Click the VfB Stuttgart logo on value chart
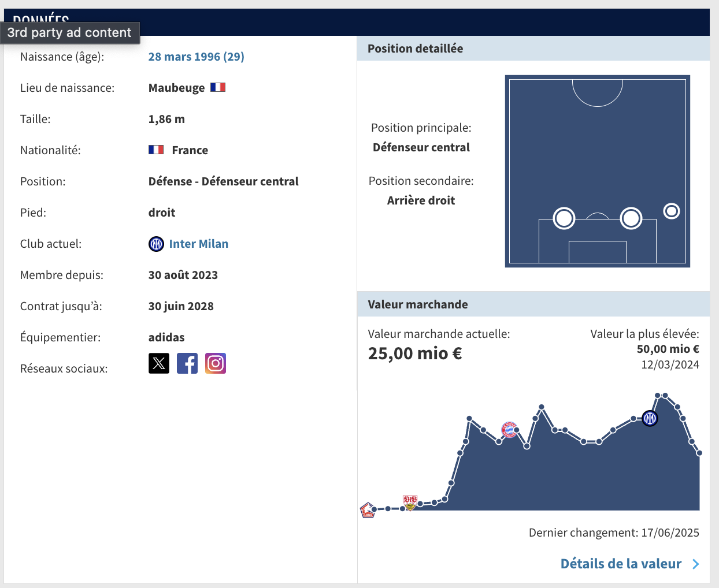Image resolution: width=719 pixels, height=588 pixels. [410, 502]
